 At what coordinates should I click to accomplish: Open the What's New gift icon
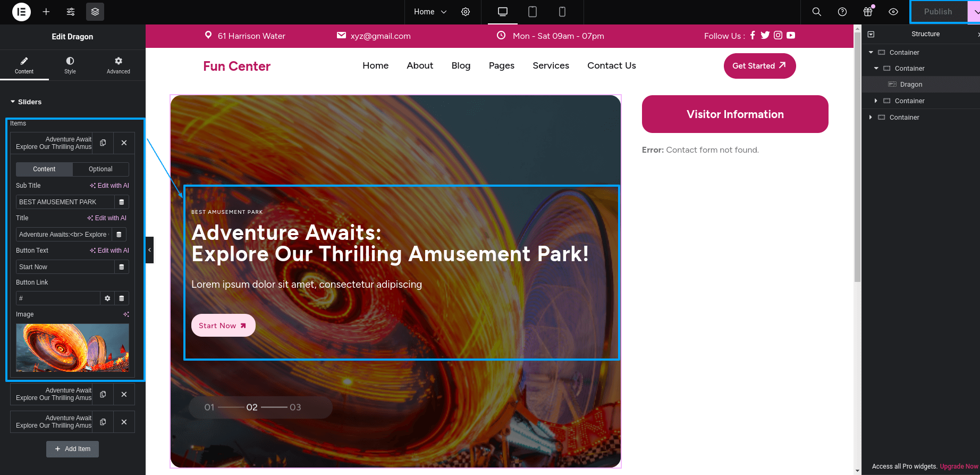(868, 12)
